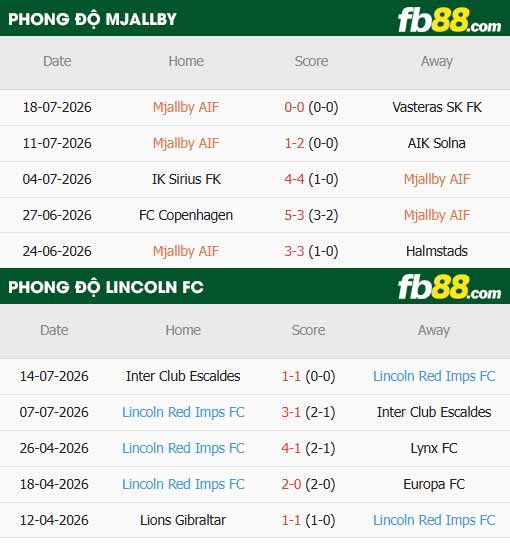Click FC Copenhagen home team
Viewport: 510px width, 544px height.
186,215
